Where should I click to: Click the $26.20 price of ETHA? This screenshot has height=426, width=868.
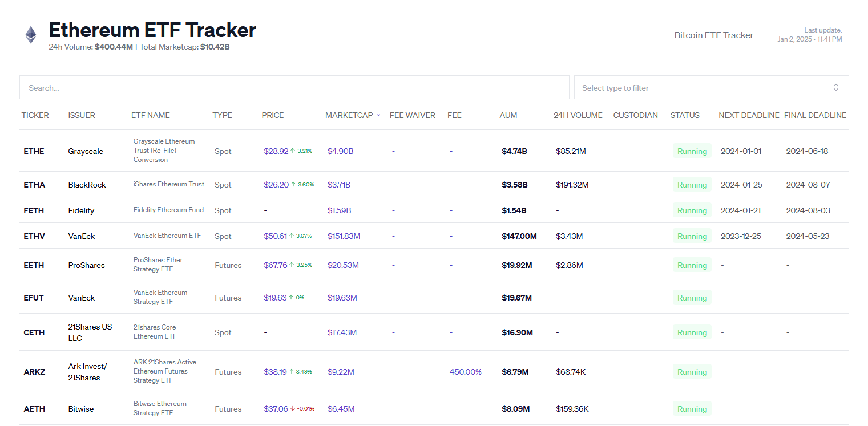click(276, 185)
